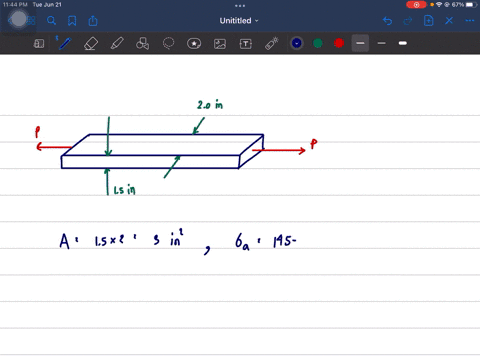Open the Untitled document title dropdown
Image resolution: width=480 pixels, height=360 pixels.
click(x=239, y=21)
